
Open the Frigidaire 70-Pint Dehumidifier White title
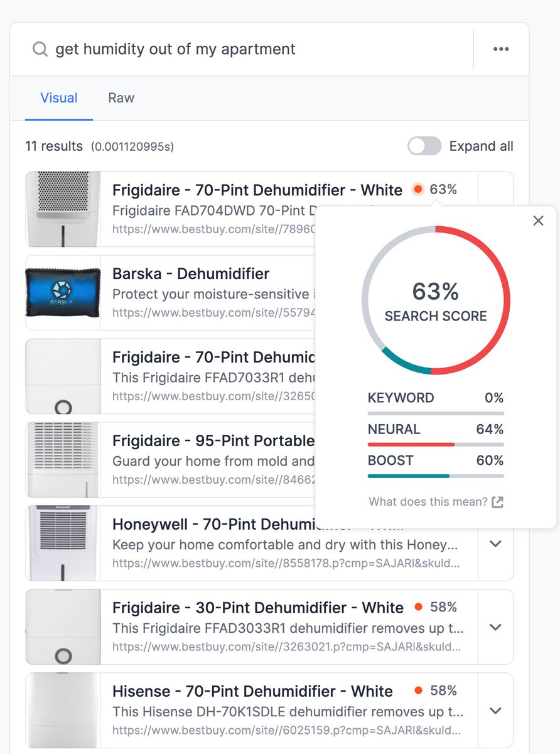[257, 190]
